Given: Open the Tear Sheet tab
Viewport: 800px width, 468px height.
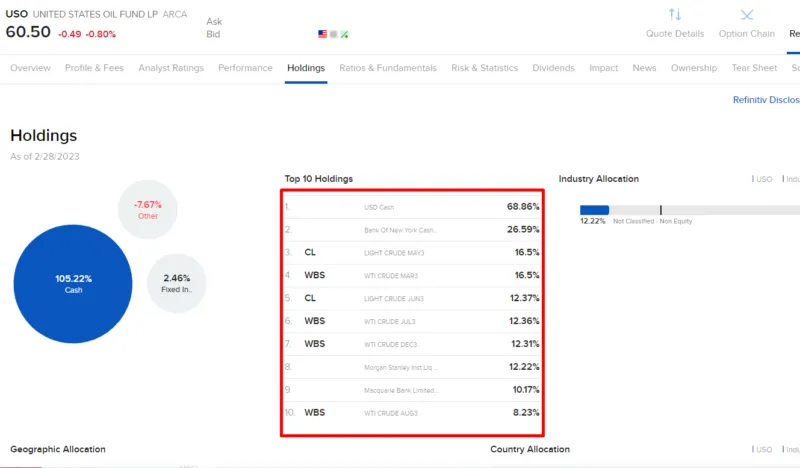Looking at the screenshot, I should click(x=754, y=68).
